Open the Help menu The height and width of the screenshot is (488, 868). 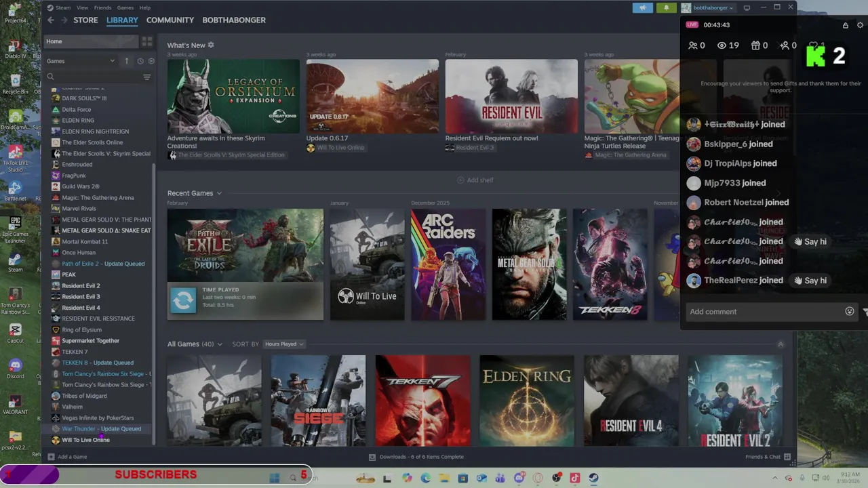click(145, 7)
